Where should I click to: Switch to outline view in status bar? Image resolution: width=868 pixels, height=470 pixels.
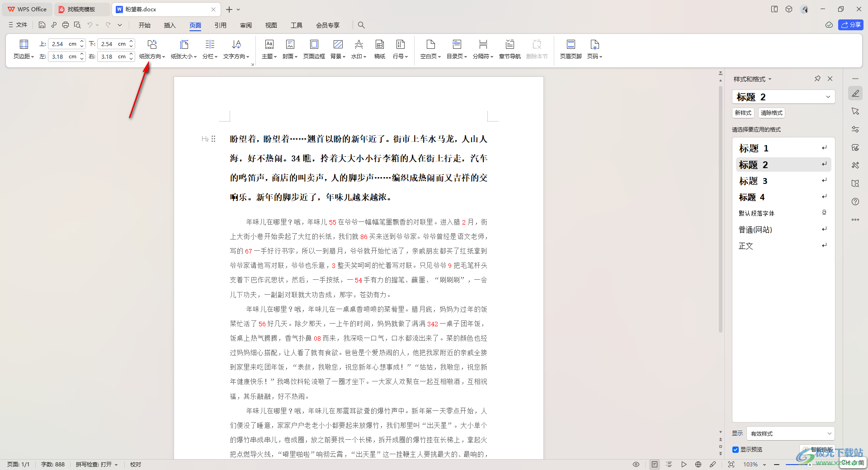(x=669, y=464)
